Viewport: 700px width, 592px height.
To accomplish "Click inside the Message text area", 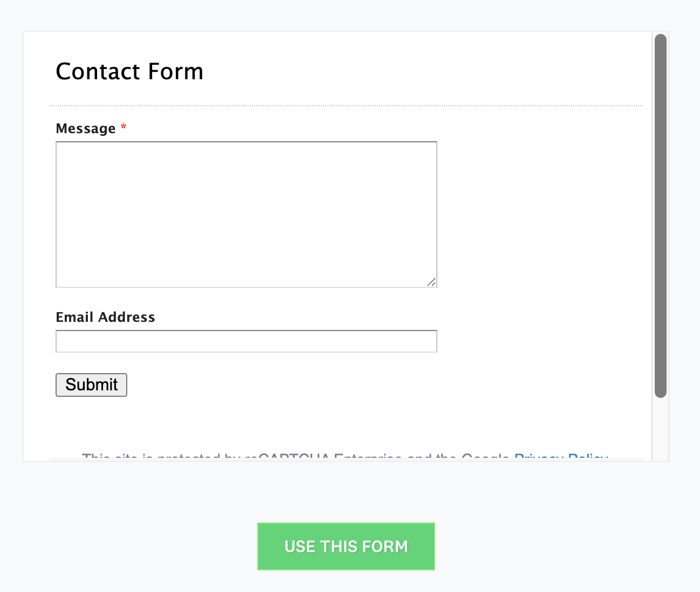I will pos(246,214).
